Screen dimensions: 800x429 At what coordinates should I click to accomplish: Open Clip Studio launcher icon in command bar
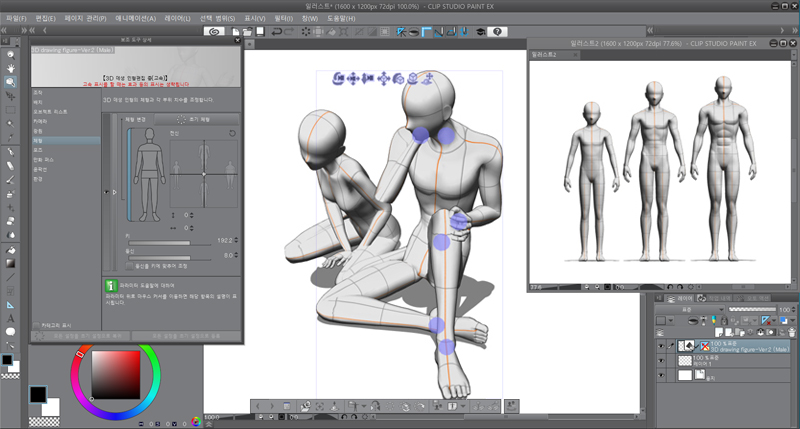(x=213, y=32)
